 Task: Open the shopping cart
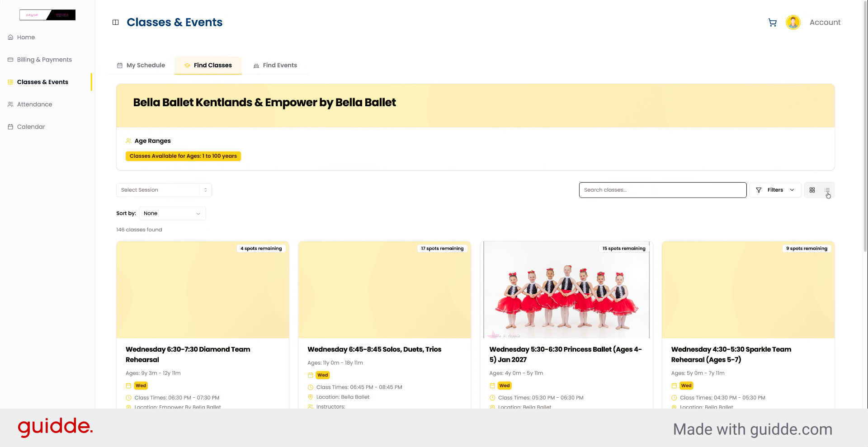773,22
